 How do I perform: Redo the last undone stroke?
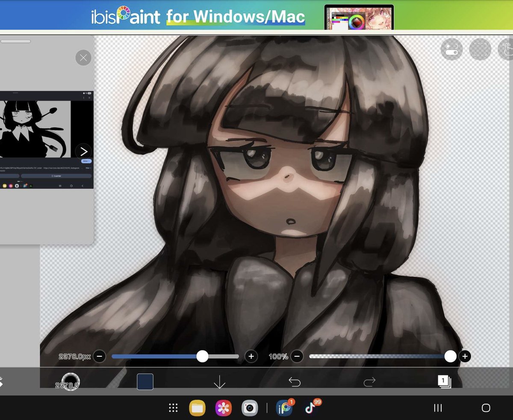[x=369, y=382]
